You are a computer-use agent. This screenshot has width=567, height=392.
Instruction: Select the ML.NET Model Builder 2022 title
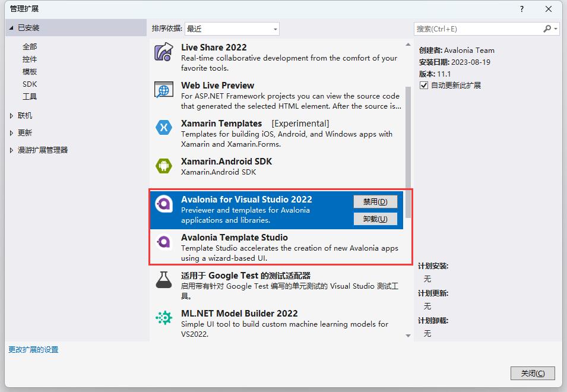[x=239, y=314]
